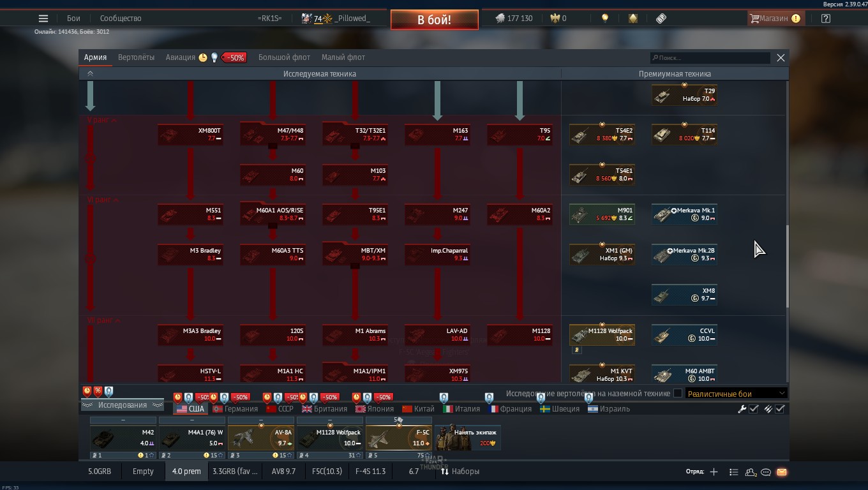868x490 pixels.
Task: Select Китай nation tab
Action: click(418, 409)
